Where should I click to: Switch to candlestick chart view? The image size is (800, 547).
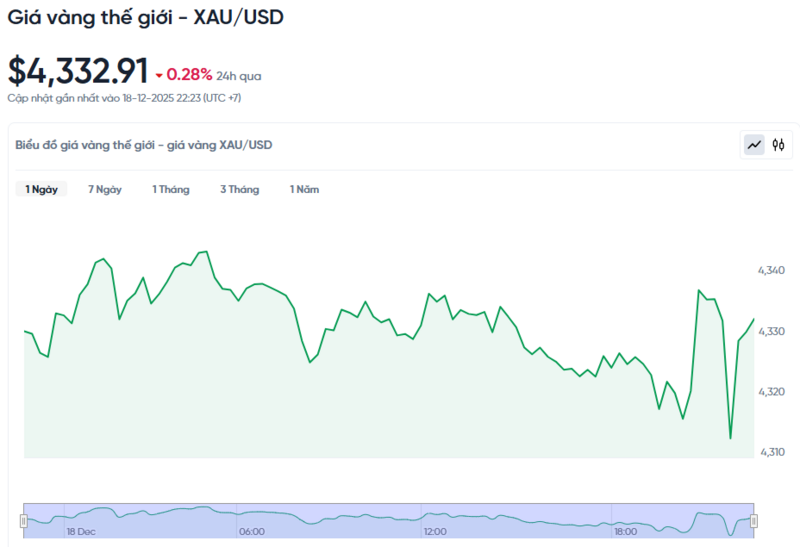click(x=778, y=145)
